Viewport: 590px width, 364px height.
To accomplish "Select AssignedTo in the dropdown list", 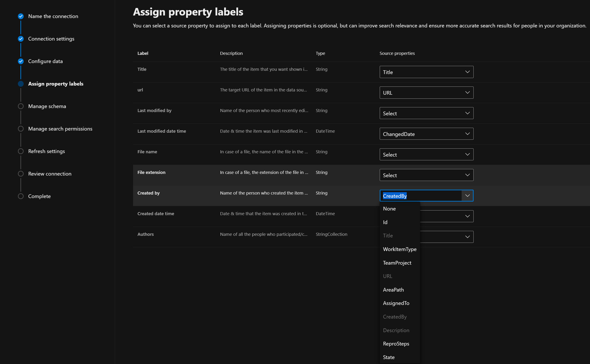I will (x=396, y=303).
